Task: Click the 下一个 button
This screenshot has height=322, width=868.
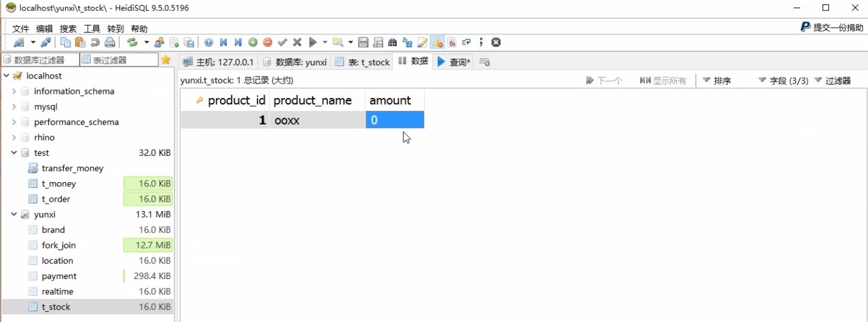Action: [x=604, y=80]
